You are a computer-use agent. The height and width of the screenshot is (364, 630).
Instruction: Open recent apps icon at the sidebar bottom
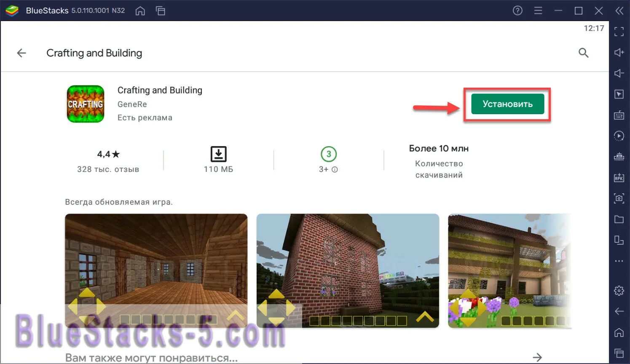619,353
